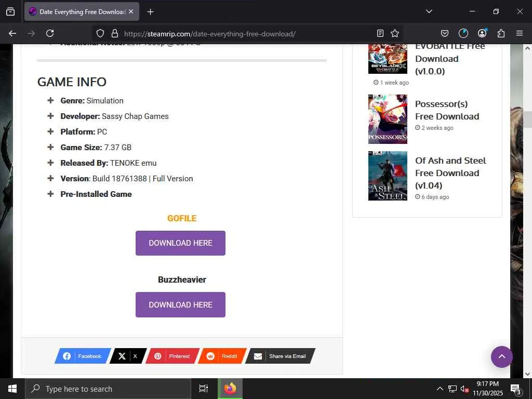532x399 pixels.
Task: Click 'Pre-Installed Game' list item
Action: [x=96, y=194]
